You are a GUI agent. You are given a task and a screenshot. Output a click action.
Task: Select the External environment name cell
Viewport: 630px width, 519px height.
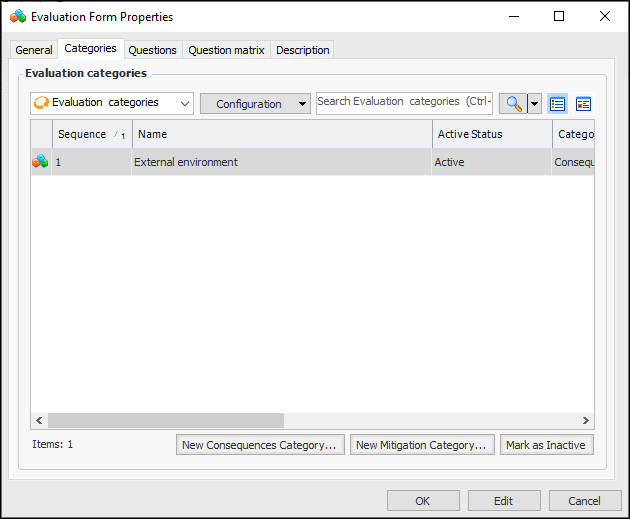[282, 162]
